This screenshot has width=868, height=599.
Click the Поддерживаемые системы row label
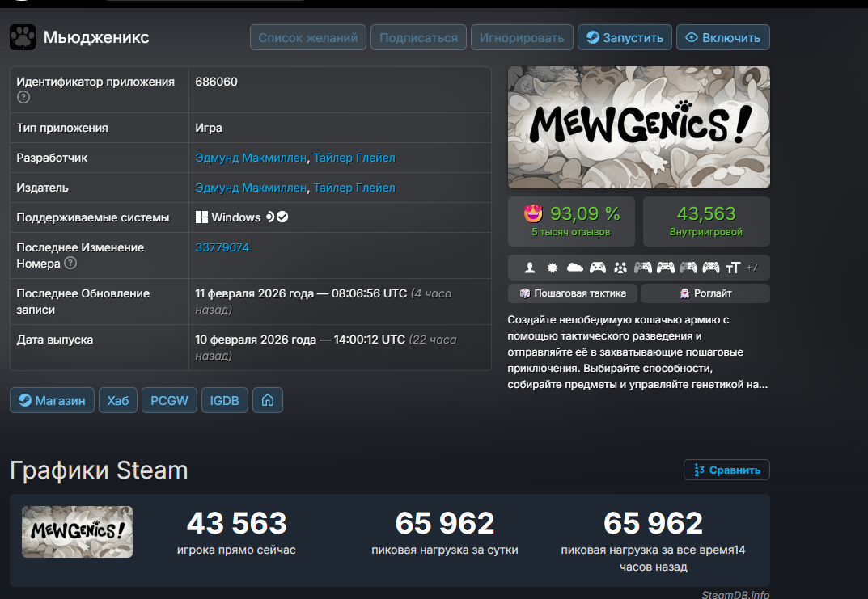93,218
